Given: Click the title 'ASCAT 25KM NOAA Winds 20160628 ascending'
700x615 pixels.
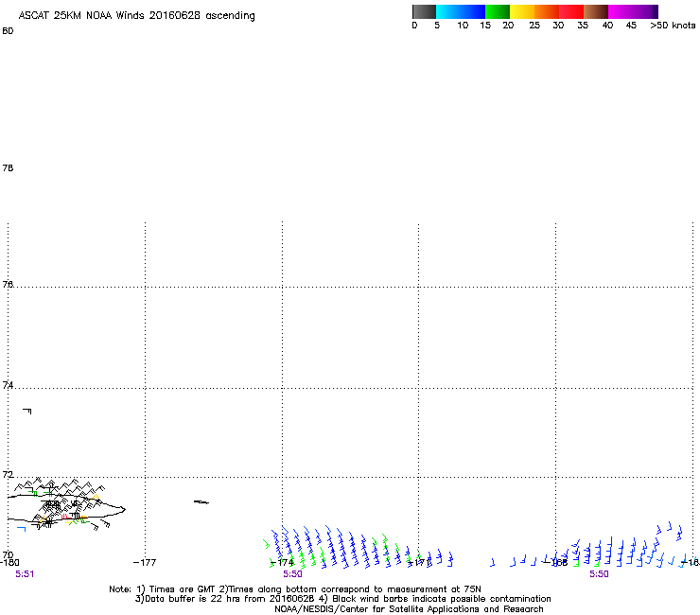Looking at the screenshot, I should pos(136,16).
